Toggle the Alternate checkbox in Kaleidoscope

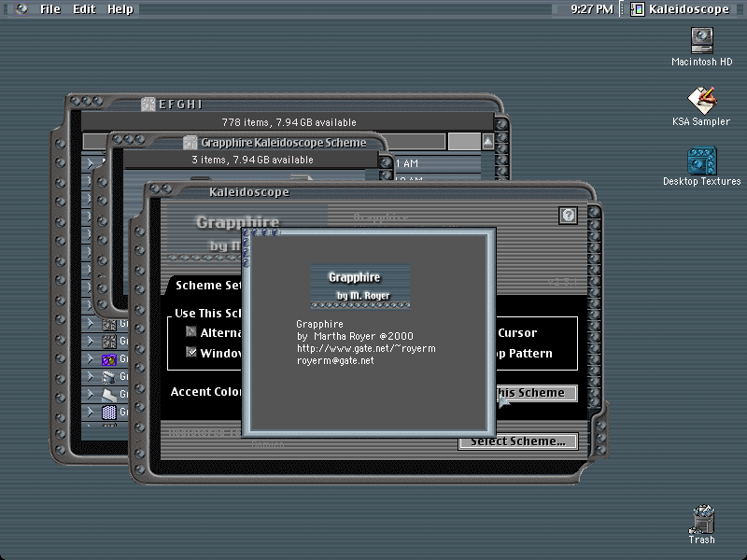click(x=191, y=332)
